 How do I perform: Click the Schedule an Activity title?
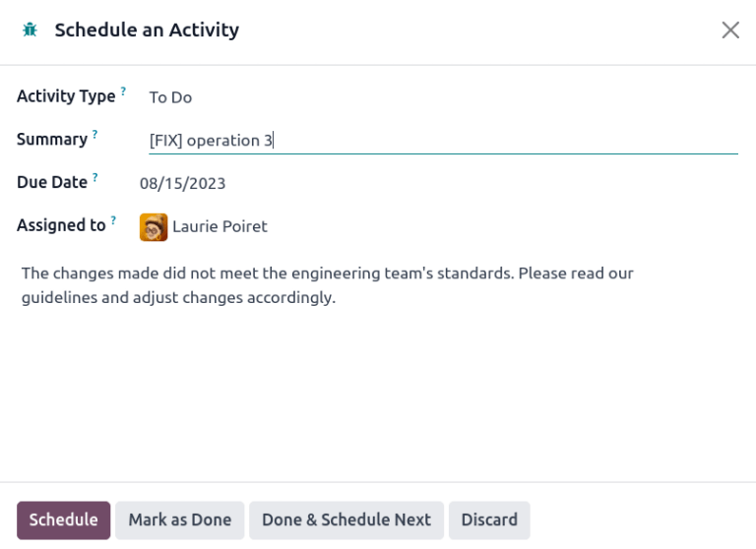pyautogui.click(x=147, y=30)
